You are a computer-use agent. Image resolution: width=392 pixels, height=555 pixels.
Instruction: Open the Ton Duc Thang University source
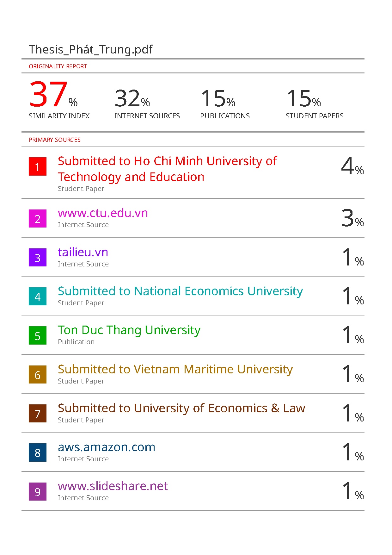click(x=129, y=330)
